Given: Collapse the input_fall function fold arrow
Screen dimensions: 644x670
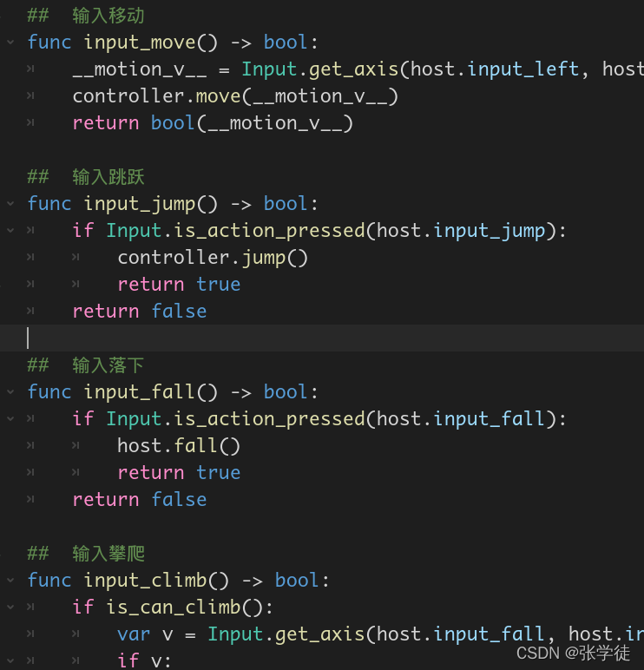Looking at the screenshot, I should click(x=10, y=391).
